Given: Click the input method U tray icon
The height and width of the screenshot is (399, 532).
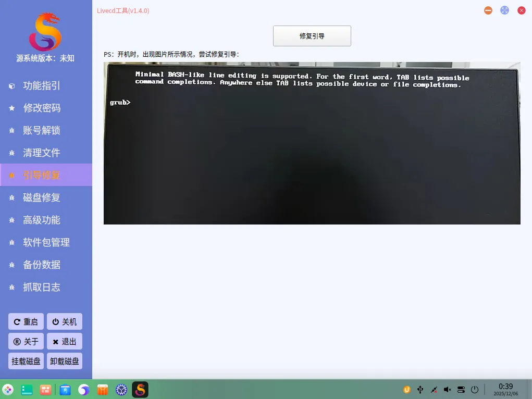Looking at the screenshot, I should tap(406, 389).
